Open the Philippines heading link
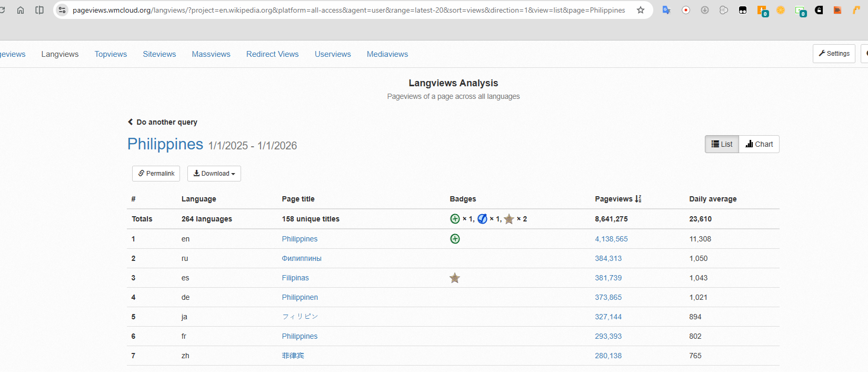Screen dimensions: 868x374 pos(165,144)
